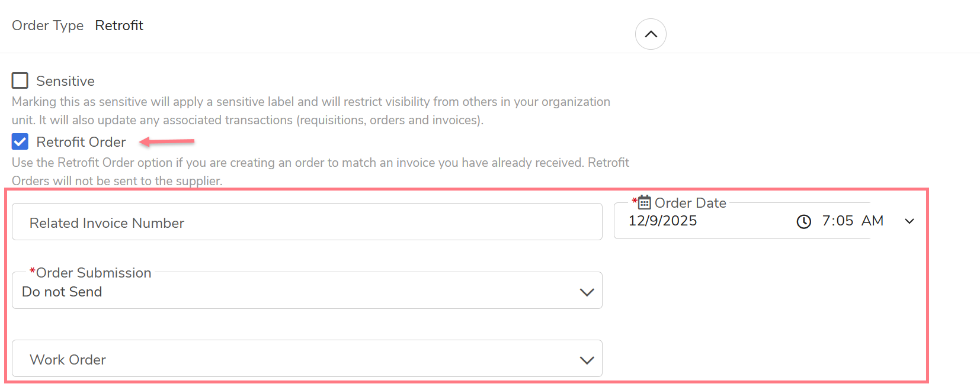
Task: Open the Order Submission "Do not Send" dropdown
Action: [296, 292]
